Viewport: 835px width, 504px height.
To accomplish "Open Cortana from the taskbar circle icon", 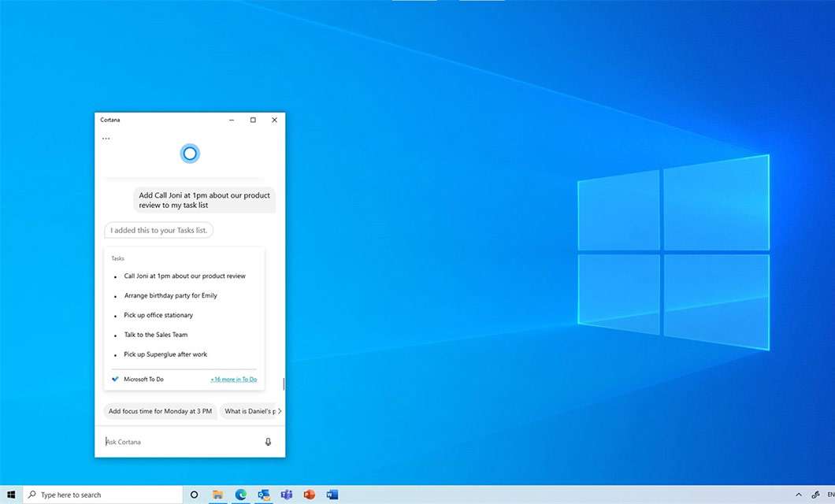I will (195, 495).
